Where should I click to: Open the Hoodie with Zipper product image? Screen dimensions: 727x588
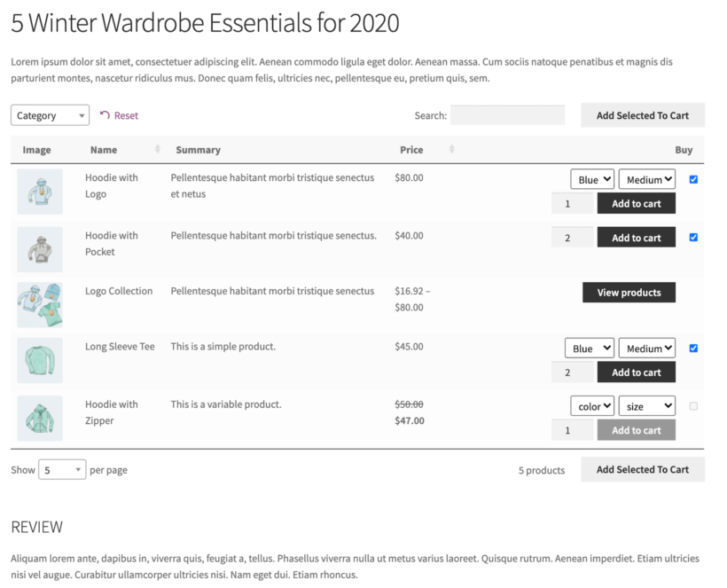(x=39, y=417)
